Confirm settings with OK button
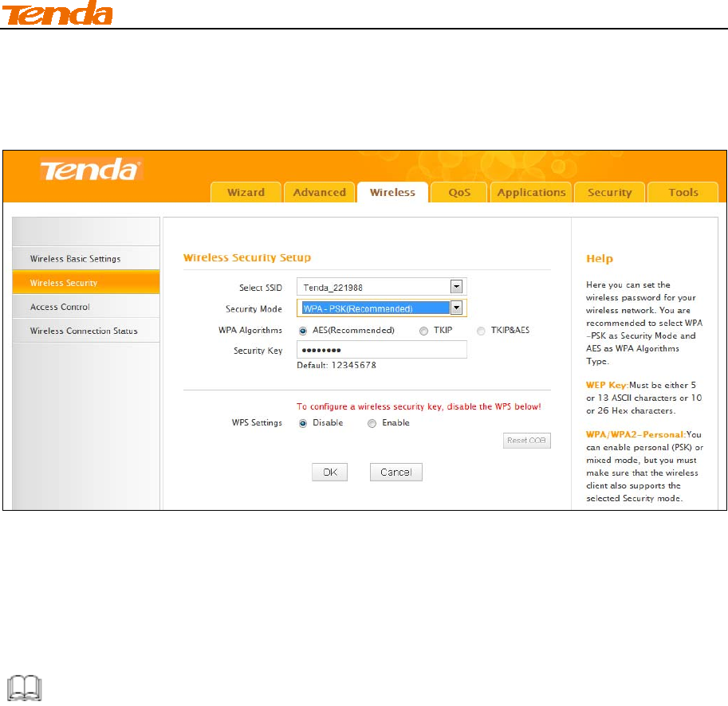Image resolution: width=728 pixels, height=706 pixels. 329,473
